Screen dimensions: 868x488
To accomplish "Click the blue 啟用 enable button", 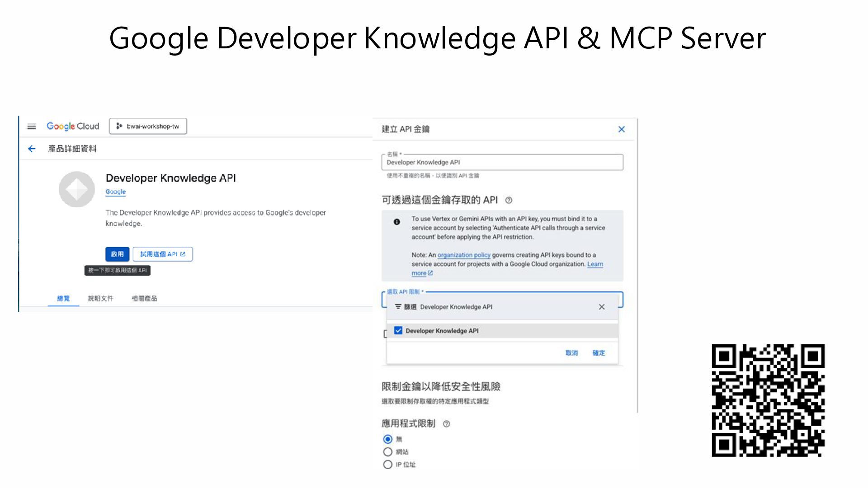I will [118, 254].
